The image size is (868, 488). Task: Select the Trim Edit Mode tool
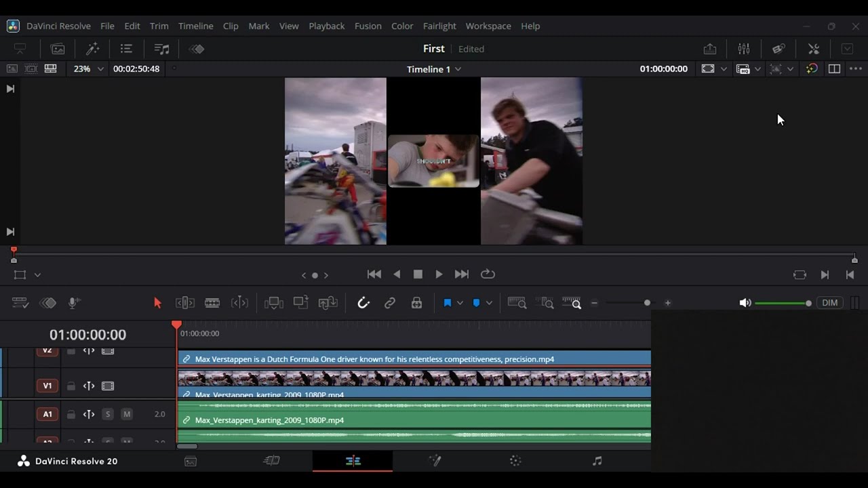coord(185,303)
